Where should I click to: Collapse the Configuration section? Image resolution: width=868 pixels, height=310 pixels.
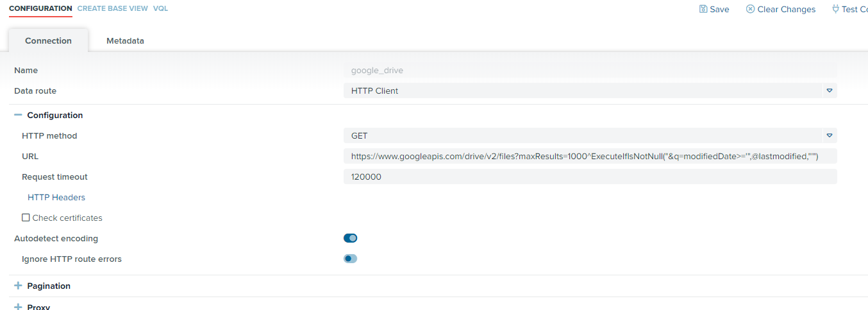click(x=18, y=116)
